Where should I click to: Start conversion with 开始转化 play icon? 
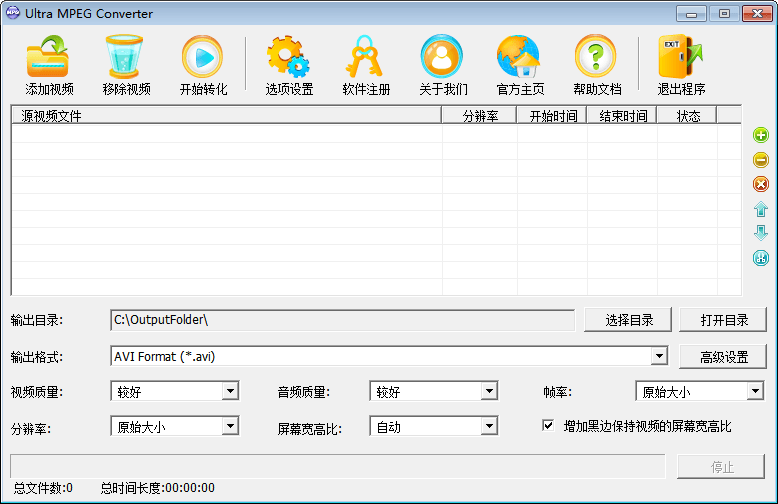click(202, 57)
